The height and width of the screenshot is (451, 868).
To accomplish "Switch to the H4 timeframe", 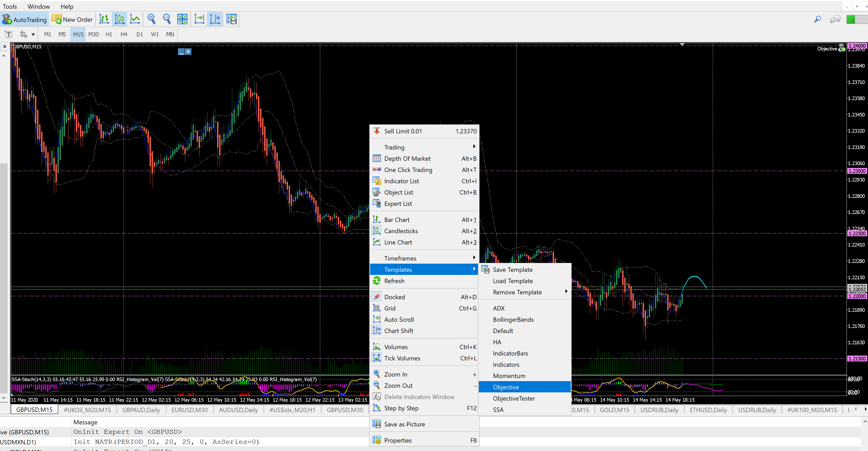I will pos(124,34).
